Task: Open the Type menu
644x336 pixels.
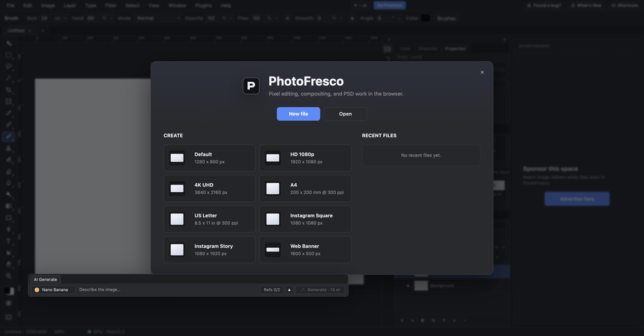Action: 90,5
